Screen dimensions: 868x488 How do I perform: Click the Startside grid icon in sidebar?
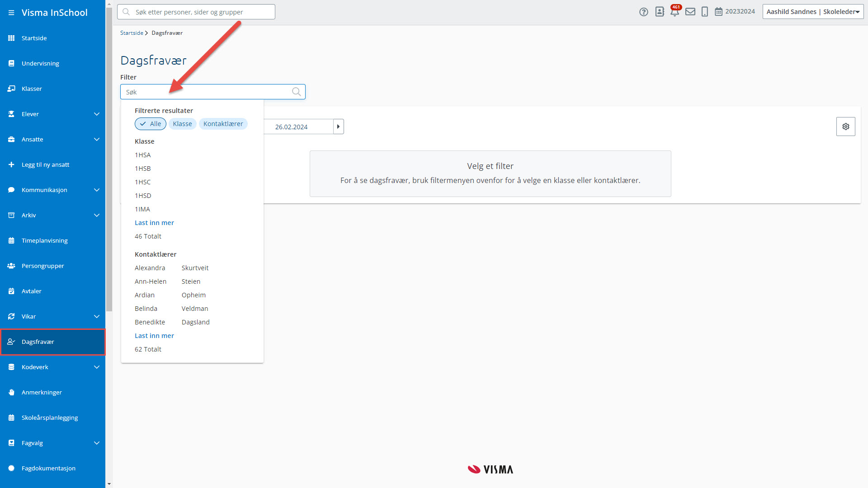coord(11,38)
